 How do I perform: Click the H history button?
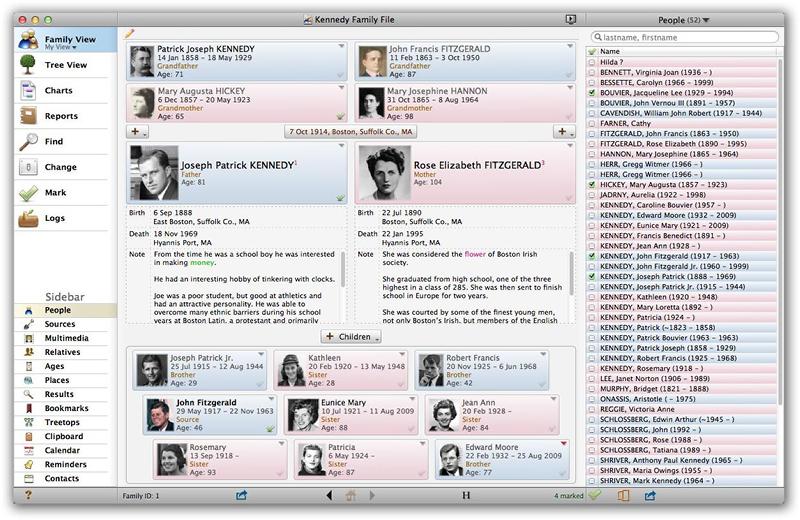pyautogui.click(x=466, y=495)
